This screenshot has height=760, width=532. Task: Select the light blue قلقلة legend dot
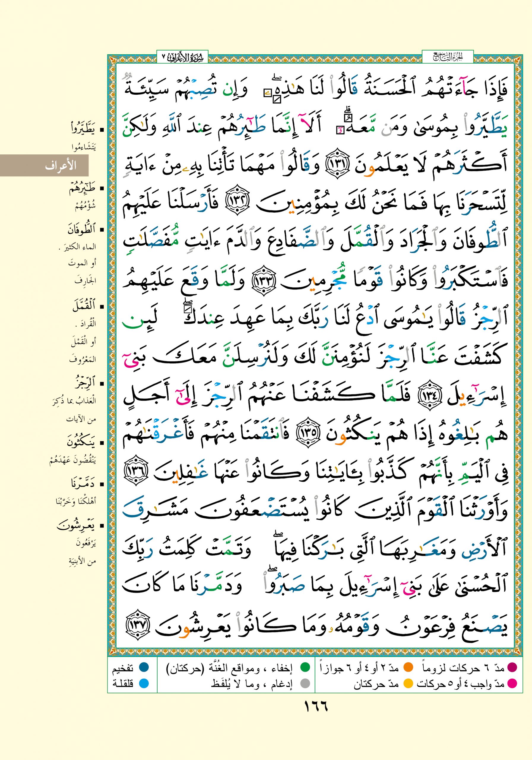(144, 683)
